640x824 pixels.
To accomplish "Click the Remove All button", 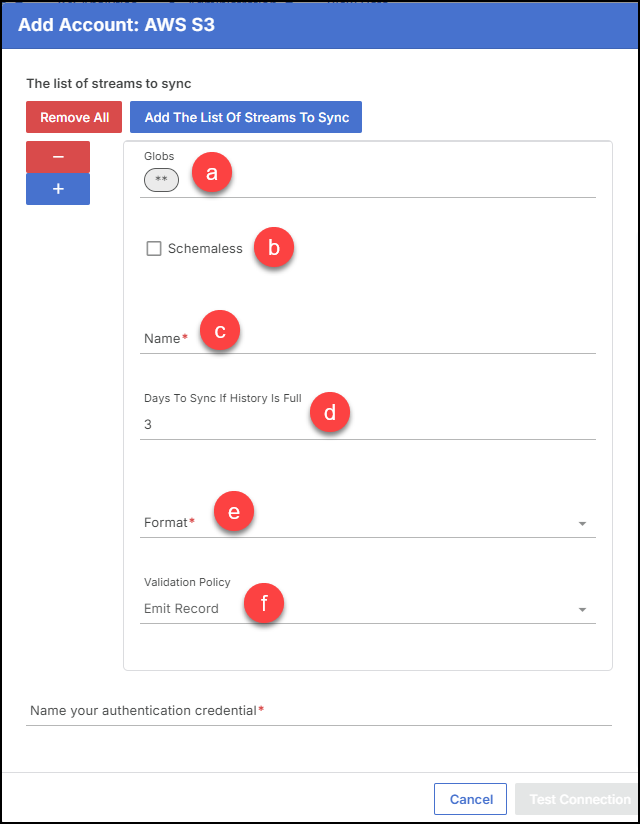I will [74, 117].
